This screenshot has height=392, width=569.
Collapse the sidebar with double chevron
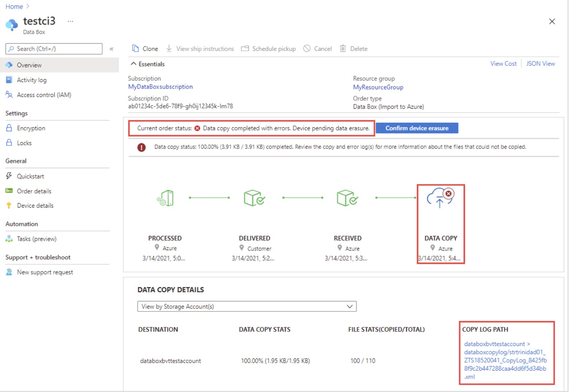coord(112,49)
